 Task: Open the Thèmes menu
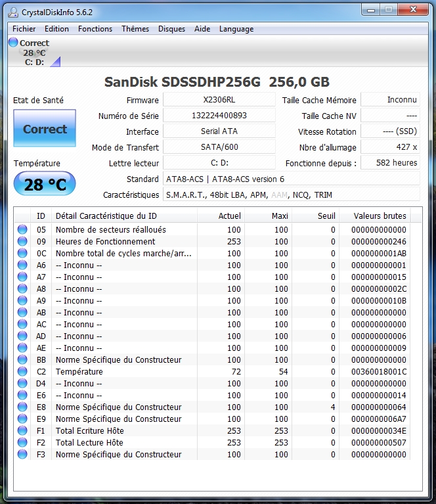(x=135, y=29)
